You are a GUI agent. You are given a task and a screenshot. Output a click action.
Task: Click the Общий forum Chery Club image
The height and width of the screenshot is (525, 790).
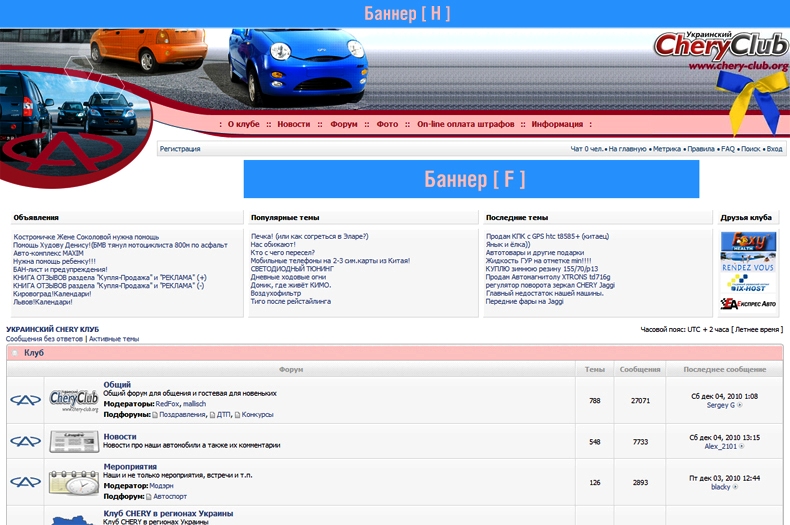tap(73, 400)
